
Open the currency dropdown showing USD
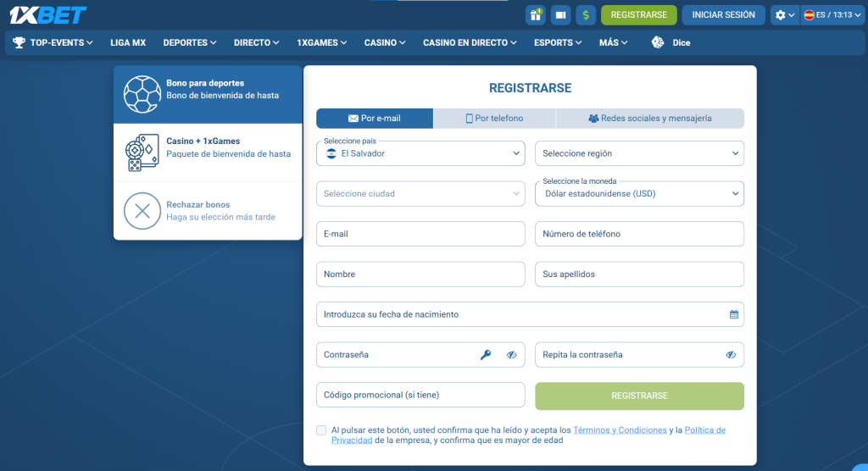click(x=639, y=194)
